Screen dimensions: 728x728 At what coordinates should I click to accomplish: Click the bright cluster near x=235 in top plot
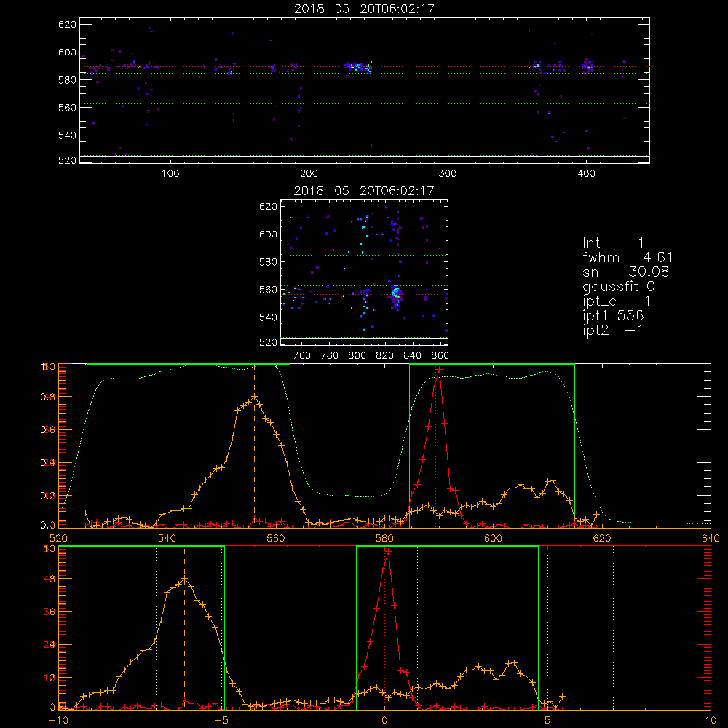[x=358, y=67]
